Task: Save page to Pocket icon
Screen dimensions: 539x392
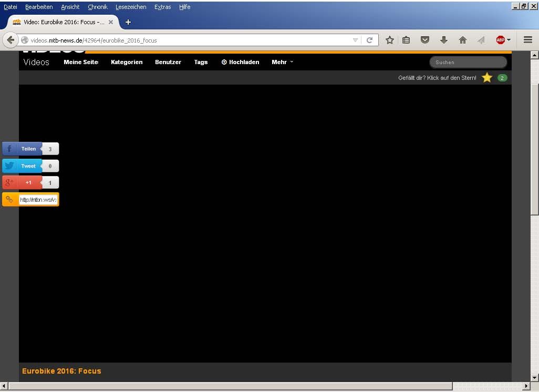Action: click(x=425, y=40)
